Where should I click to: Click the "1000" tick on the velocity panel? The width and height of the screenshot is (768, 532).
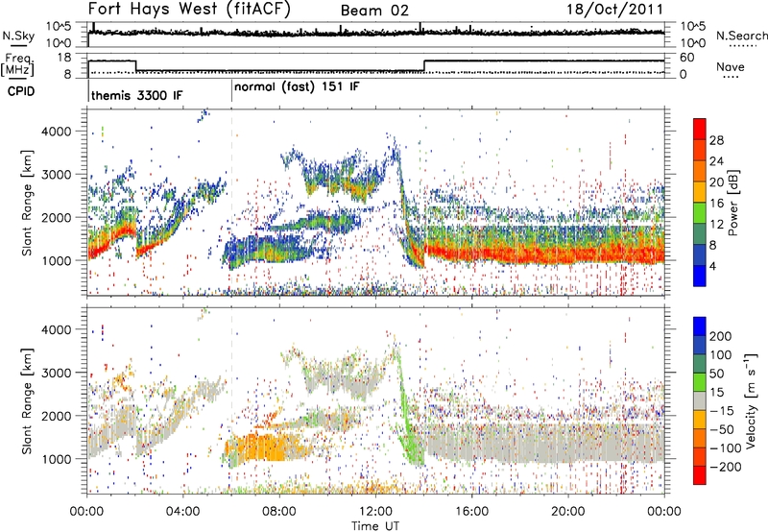(x=57, y=459)
